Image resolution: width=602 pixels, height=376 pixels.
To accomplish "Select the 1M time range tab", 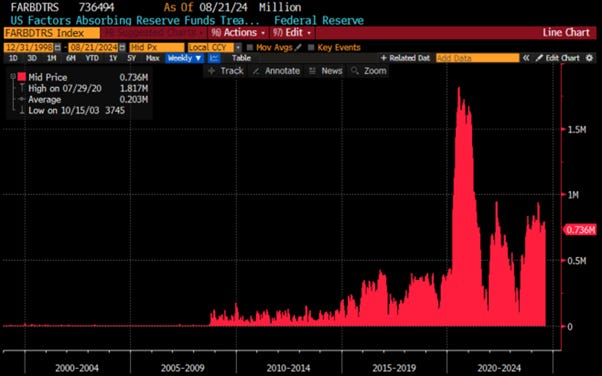I will [51, 58].
